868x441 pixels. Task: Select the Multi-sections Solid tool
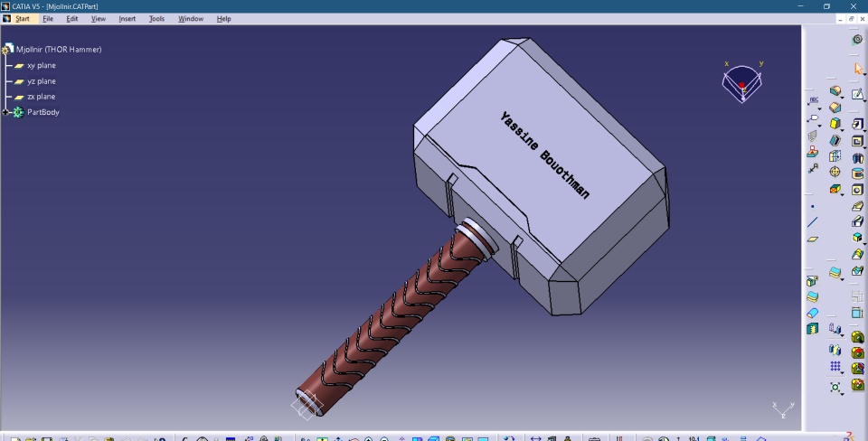pyautogui.click(x=857, y=254)
